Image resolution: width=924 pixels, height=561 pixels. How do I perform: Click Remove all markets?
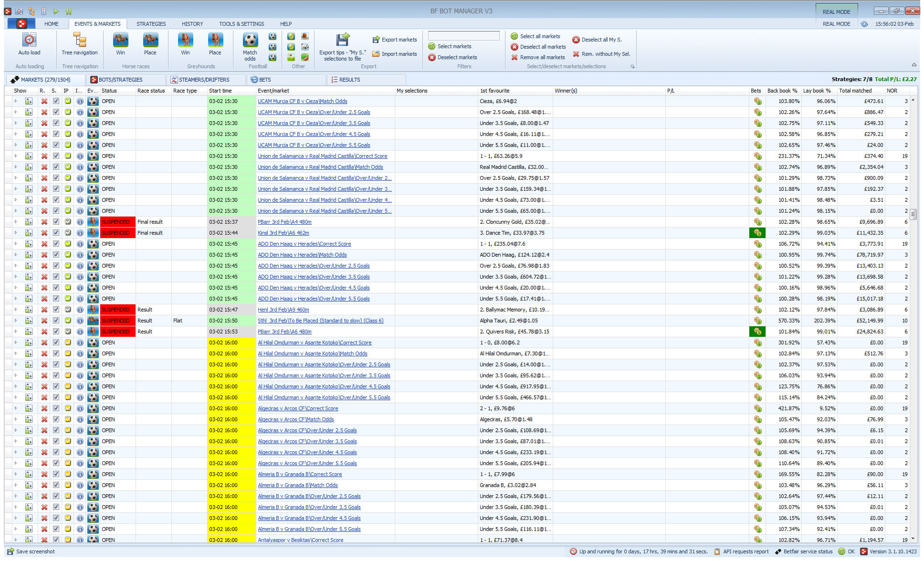538,57
